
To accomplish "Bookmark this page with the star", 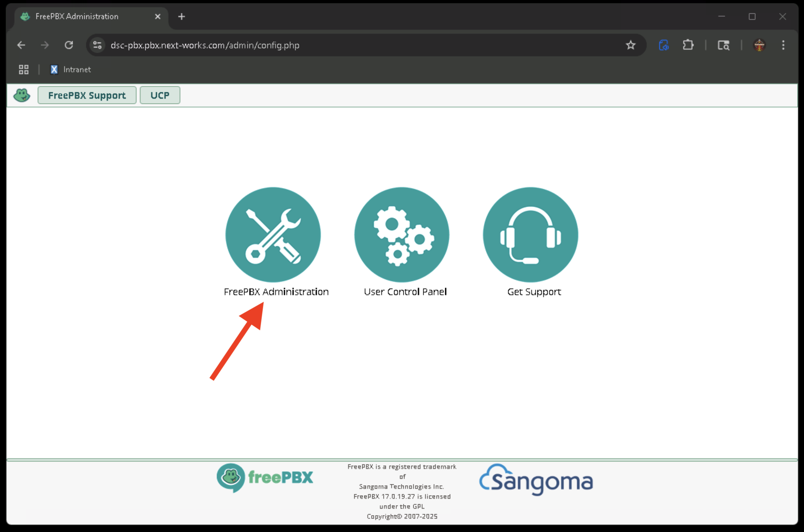I will point(631,45).
